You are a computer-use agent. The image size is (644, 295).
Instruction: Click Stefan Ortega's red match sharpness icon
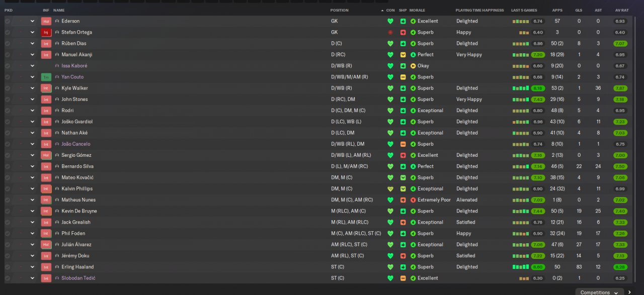pyautogui.click(x=403, y=32)
